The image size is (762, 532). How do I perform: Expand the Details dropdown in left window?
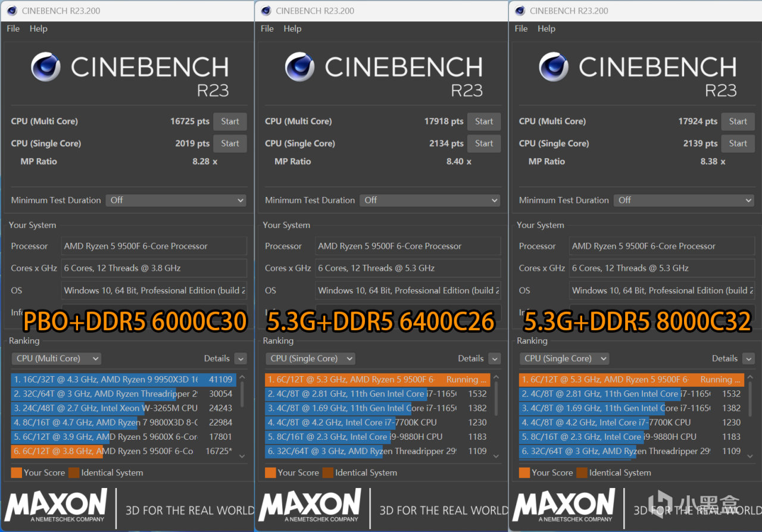point(241,358)
